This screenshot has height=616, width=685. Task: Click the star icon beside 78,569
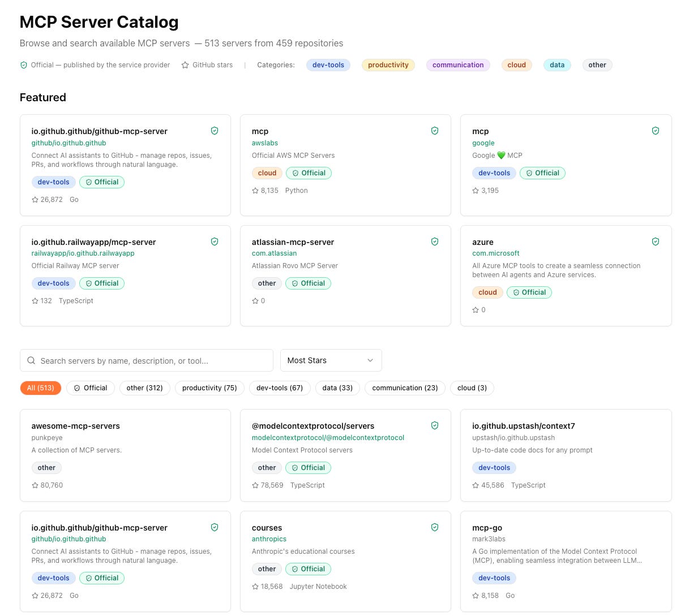[255, 485]
